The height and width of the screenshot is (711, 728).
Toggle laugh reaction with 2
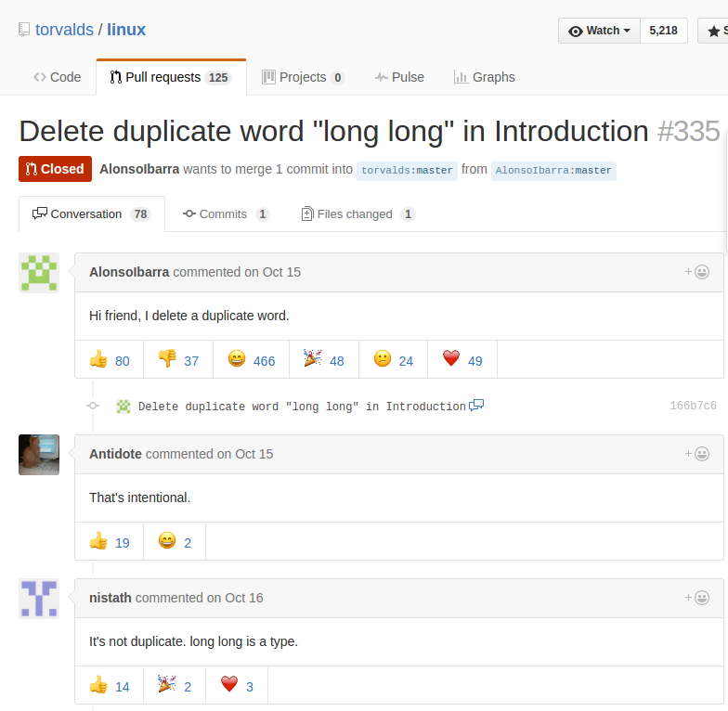(175, 542)
